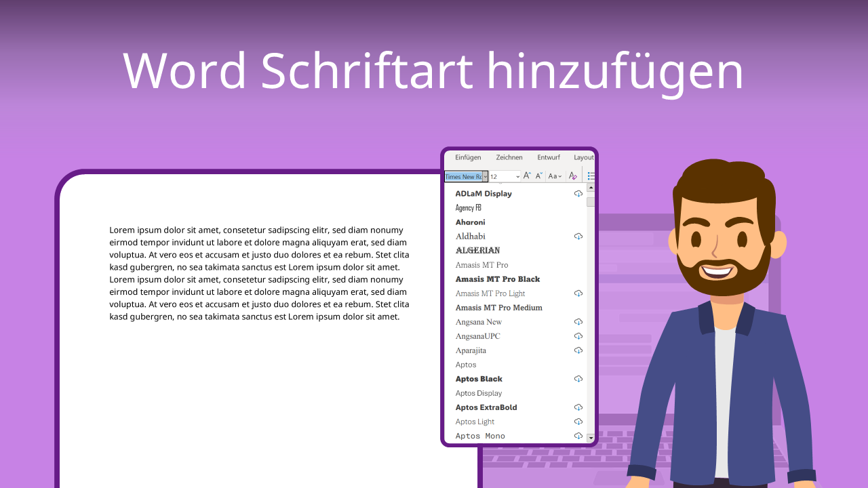Switch to the Entwurf tab

(549, 157)
